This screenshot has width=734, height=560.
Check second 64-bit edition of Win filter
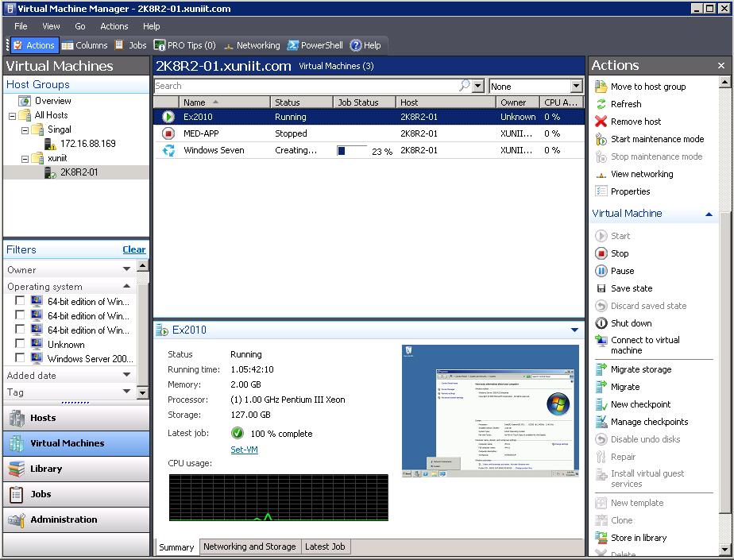click(x=20, y=315)
